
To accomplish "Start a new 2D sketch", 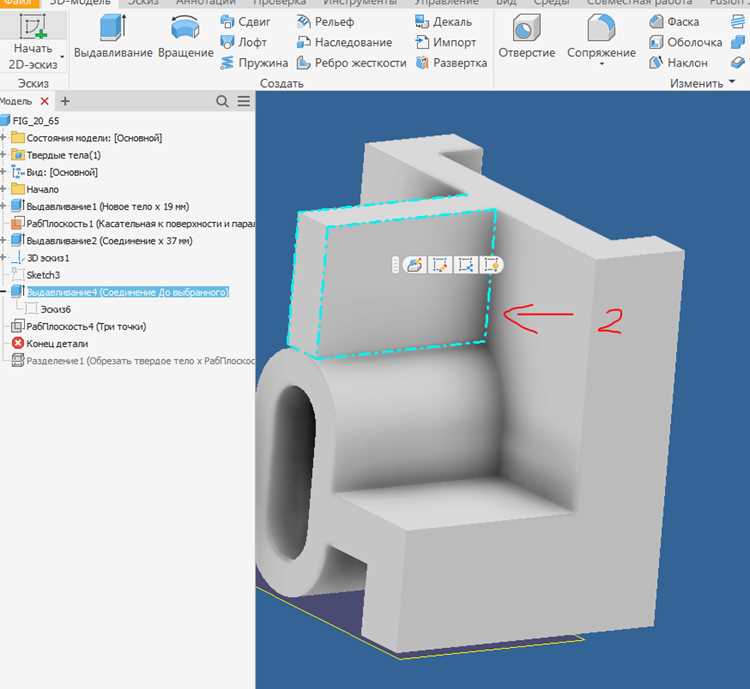I will click(33, 41).
